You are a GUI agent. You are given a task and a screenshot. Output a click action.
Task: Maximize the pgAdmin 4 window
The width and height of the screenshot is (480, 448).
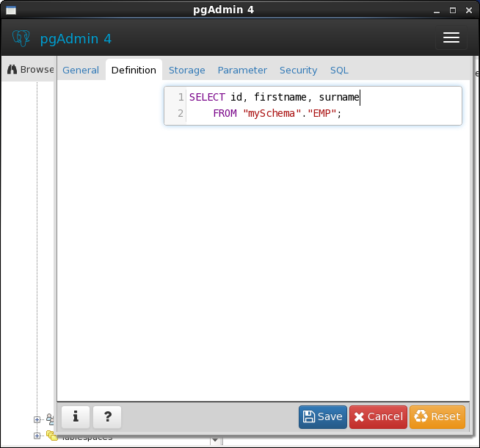coord(452,10)
